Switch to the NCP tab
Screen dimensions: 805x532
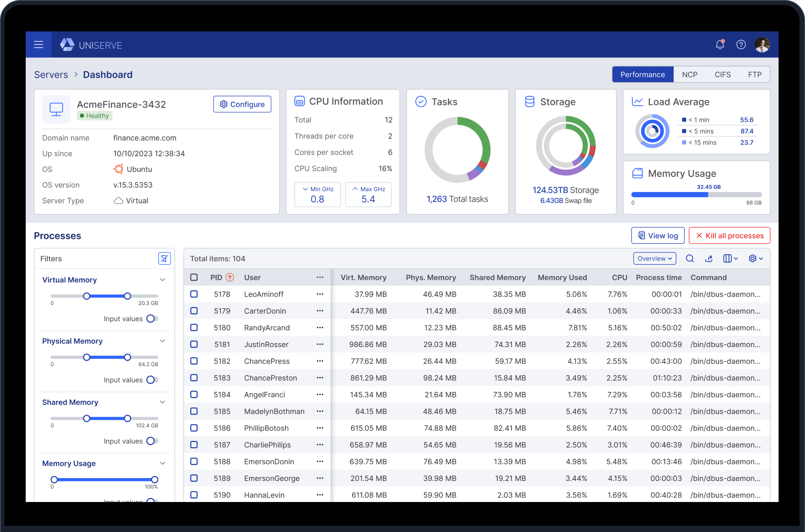click(689, 75)
